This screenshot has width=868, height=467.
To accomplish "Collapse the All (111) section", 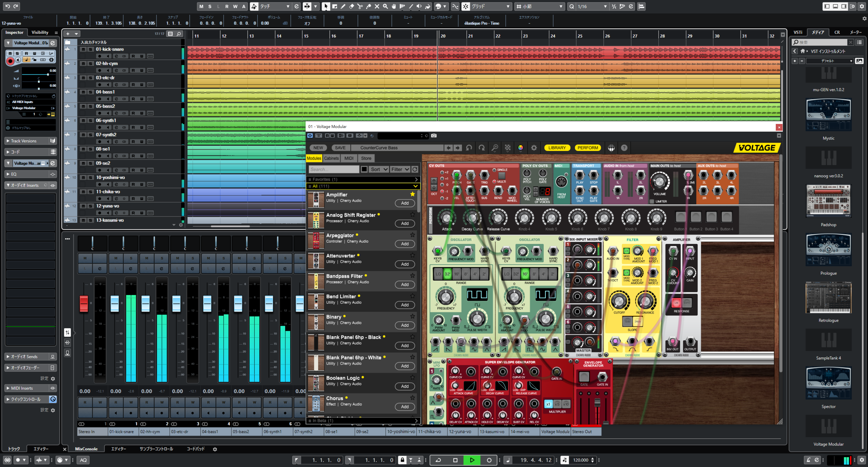I will (x=363, y=186).
